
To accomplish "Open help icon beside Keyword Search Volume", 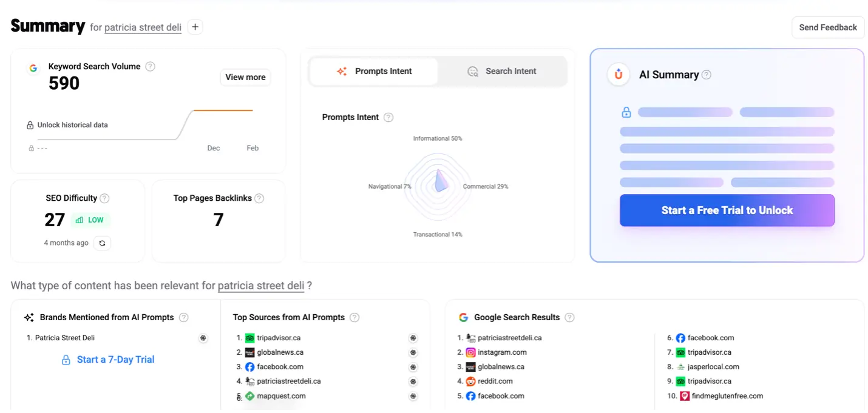I will [x=151, y=67].
